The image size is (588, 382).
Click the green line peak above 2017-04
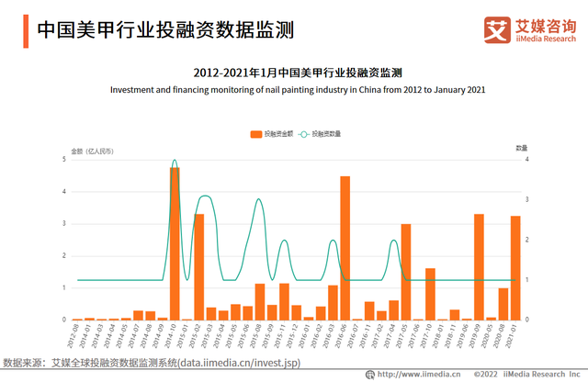point(393,241)
